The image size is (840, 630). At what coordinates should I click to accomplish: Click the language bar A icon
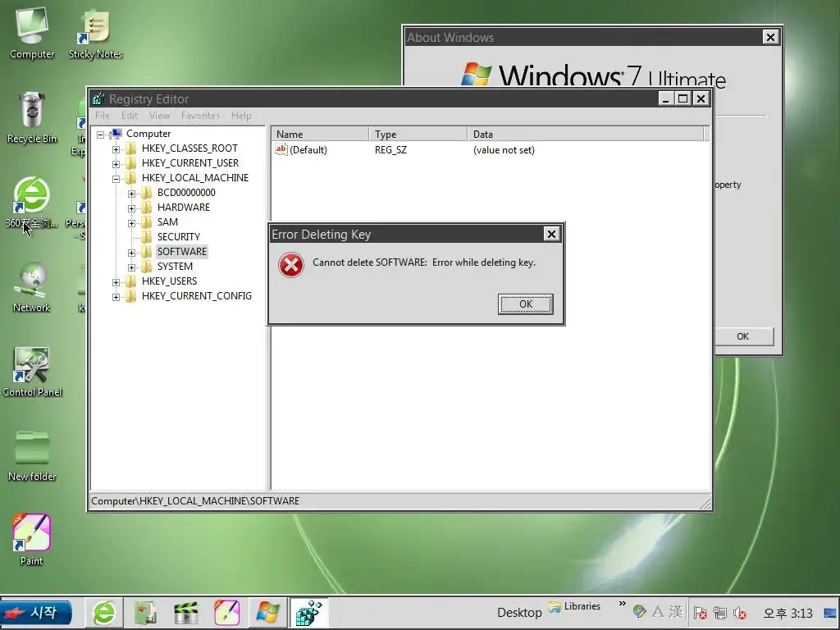[658, 611]
